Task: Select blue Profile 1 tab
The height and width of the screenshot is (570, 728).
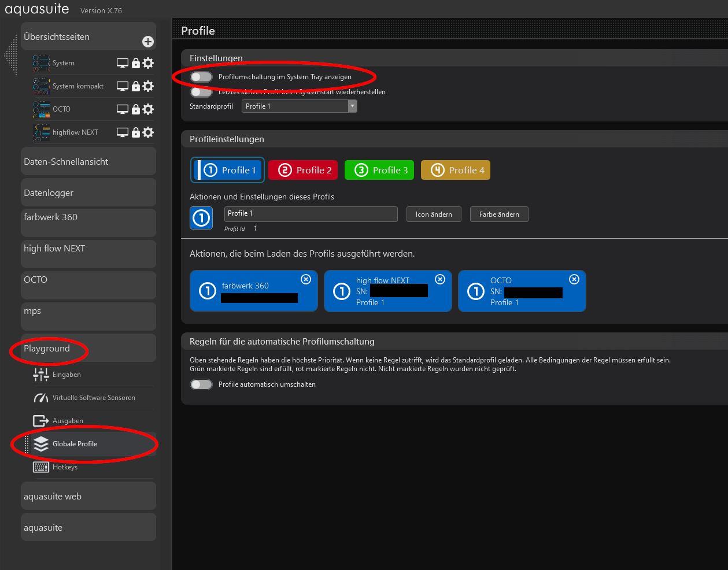Action: click(x=227, y=170)
